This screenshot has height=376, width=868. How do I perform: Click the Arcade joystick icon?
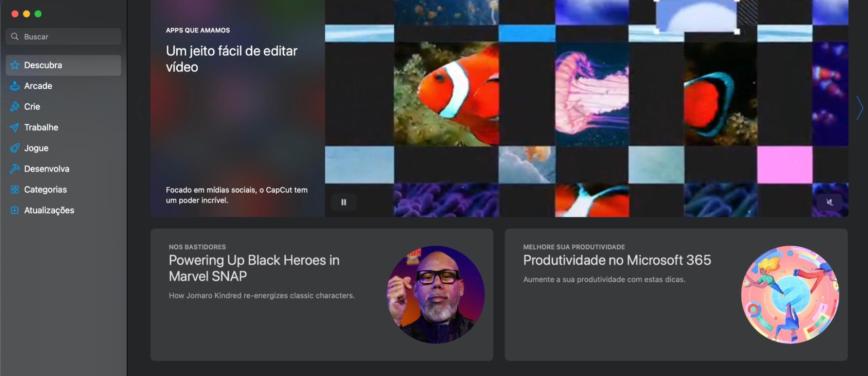(15, 86)
